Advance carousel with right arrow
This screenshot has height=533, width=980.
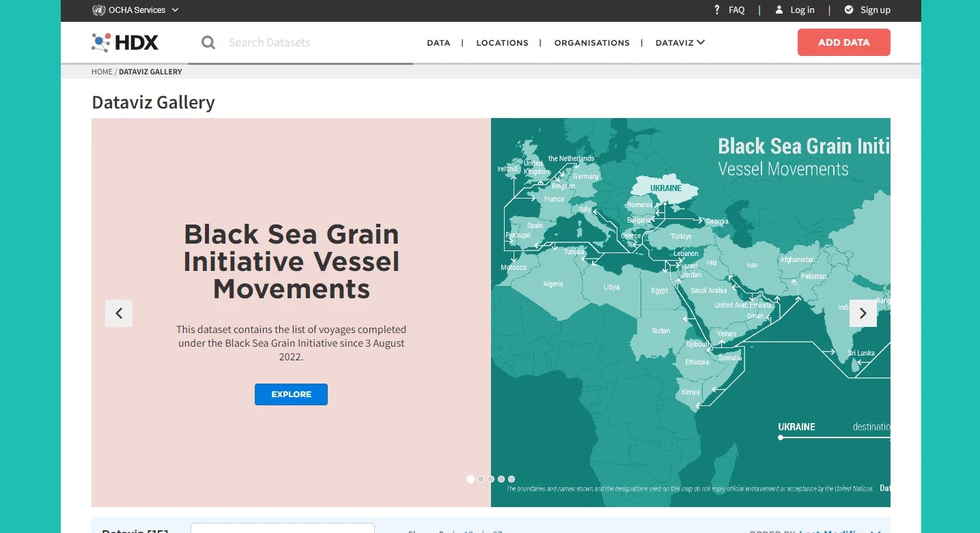(x=863, y=313)
